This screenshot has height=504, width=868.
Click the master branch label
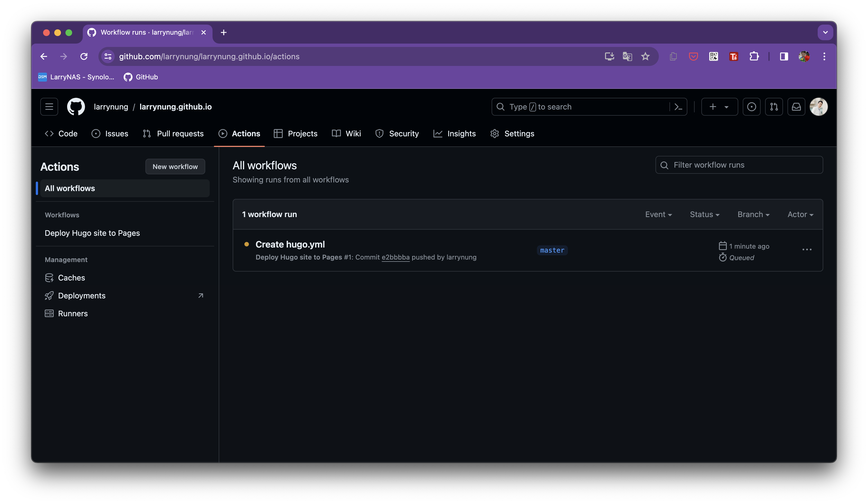[x=552, y=250]
